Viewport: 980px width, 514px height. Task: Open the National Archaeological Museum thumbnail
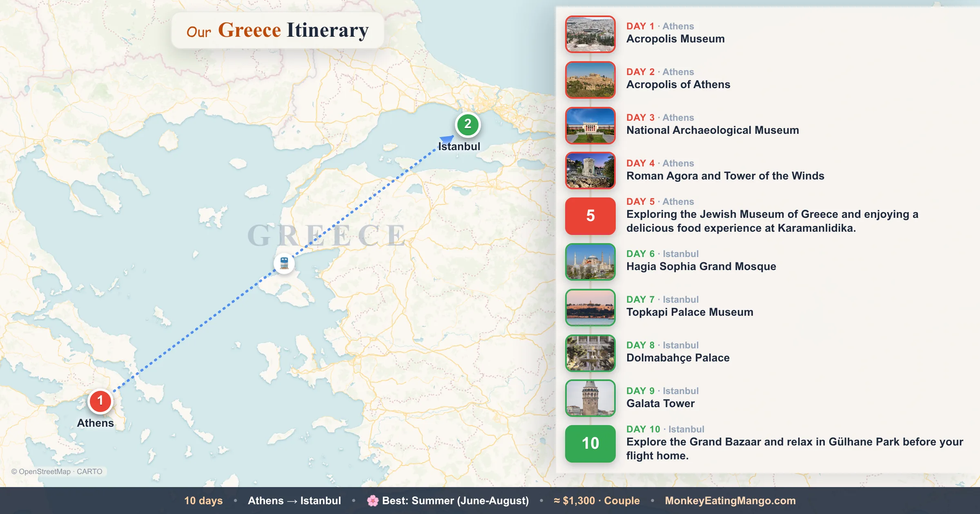(590, 126)
